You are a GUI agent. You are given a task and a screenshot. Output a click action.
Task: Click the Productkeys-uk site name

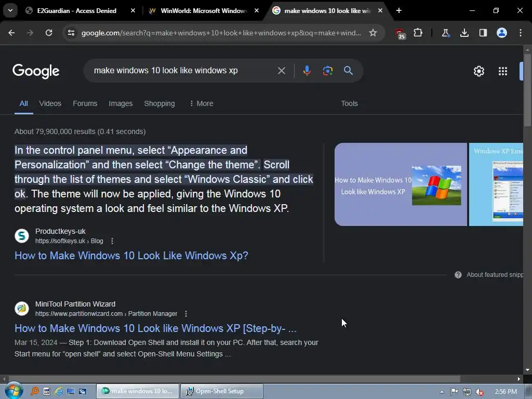tap(60, 231)
